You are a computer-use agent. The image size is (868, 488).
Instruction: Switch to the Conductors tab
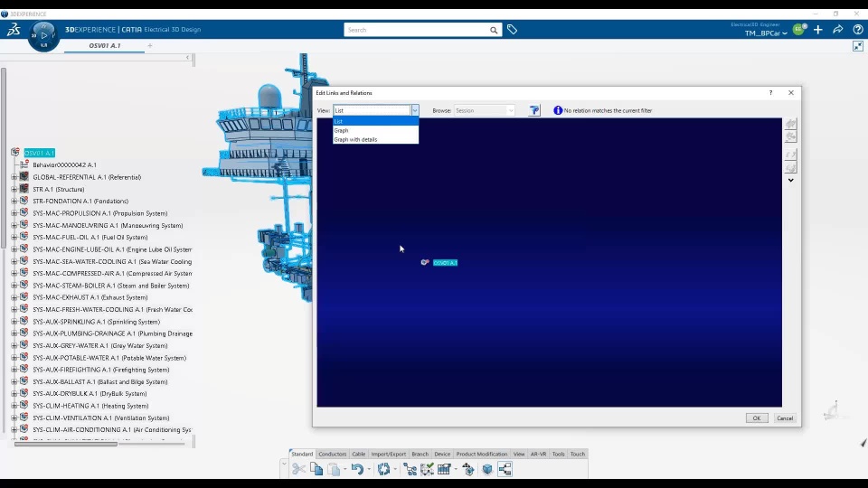pyautogui.click(x=332, y=454)
